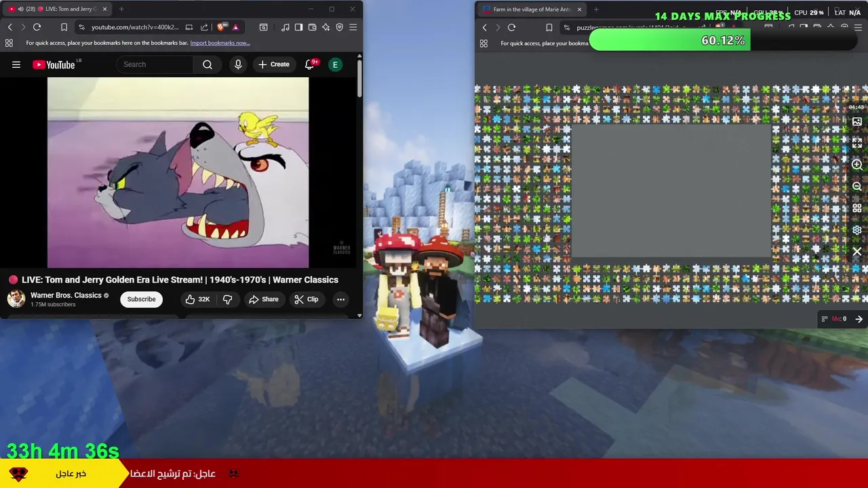Image resolution: width=868 pixels, height=488 pixels.
Task: Open a new tab in YouTube window
Action: (x=121, y=9)
